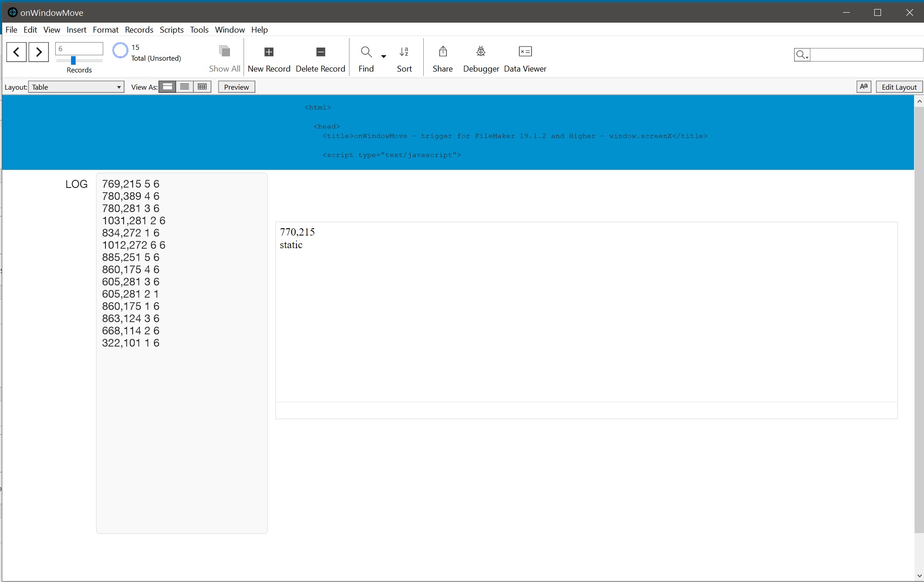Switch to List view mode

click(185, 87)
